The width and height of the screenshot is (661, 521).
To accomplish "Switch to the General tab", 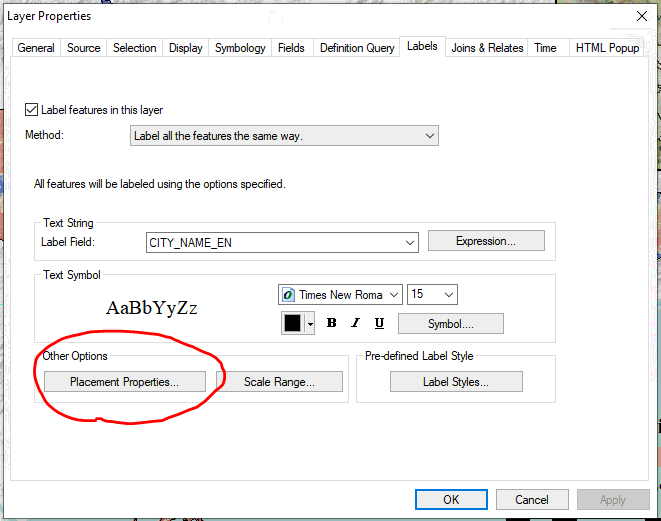I will pos(36,48).
